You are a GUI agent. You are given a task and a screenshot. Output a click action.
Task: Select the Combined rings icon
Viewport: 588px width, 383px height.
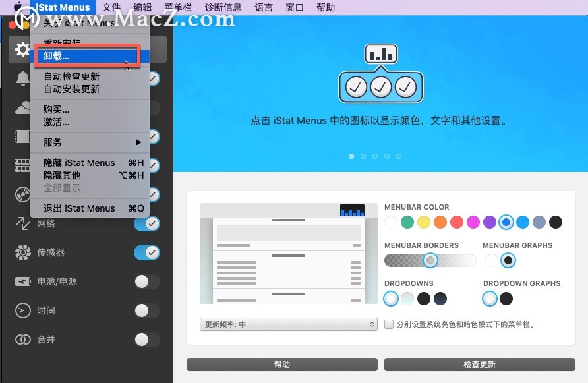[x=23, y=339]
